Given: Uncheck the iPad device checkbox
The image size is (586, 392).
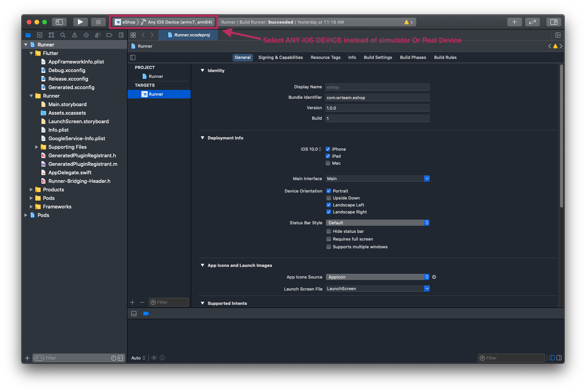Looking at the screenshot, I should coord(328,156).
